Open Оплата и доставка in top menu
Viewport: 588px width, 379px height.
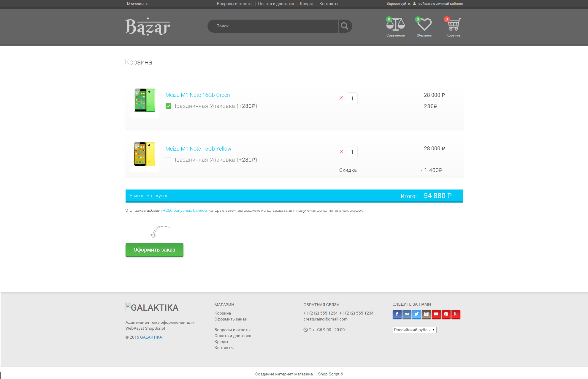[276, 4]
